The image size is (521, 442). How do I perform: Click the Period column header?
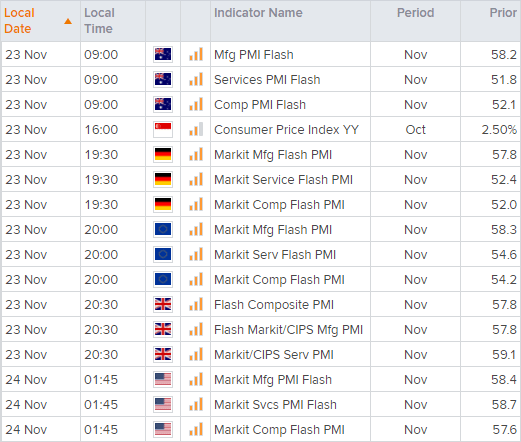pyautogui.click(x=416, y=13)
